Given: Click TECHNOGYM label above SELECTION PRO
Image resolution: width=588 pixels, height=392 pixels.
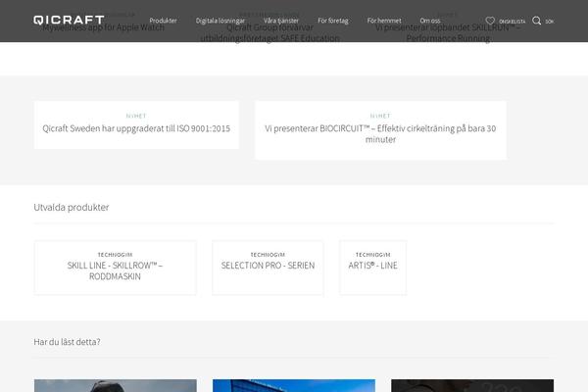Looking at the screenshot, I should tap(268, 255).
